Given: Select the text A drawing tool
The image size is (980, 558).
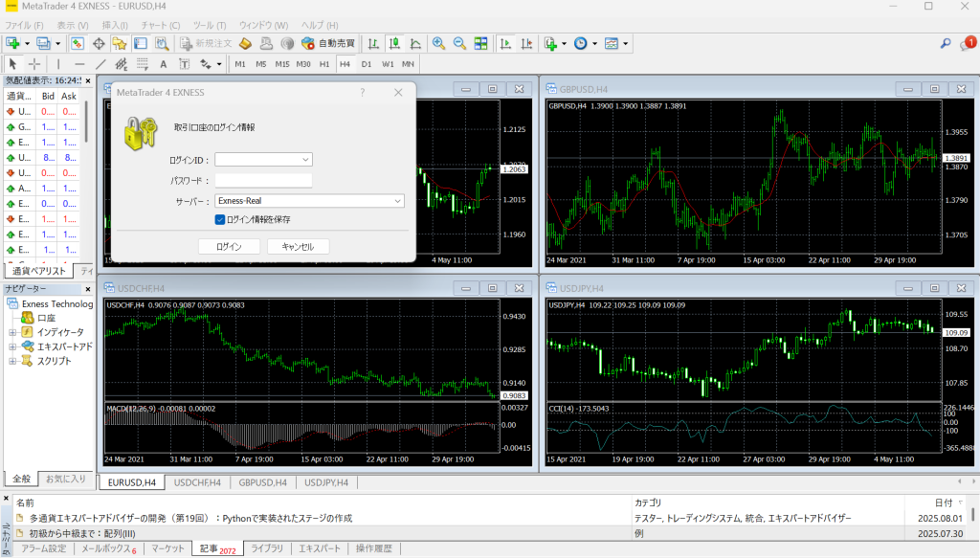Looking at the screenshot, I should pos(163,64).
